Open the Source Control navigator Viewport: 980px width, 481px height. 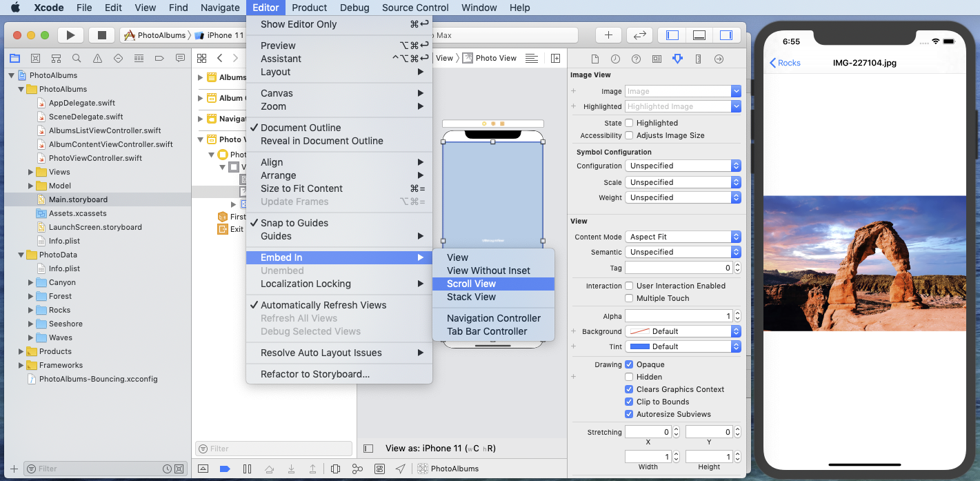pos(35,59)
